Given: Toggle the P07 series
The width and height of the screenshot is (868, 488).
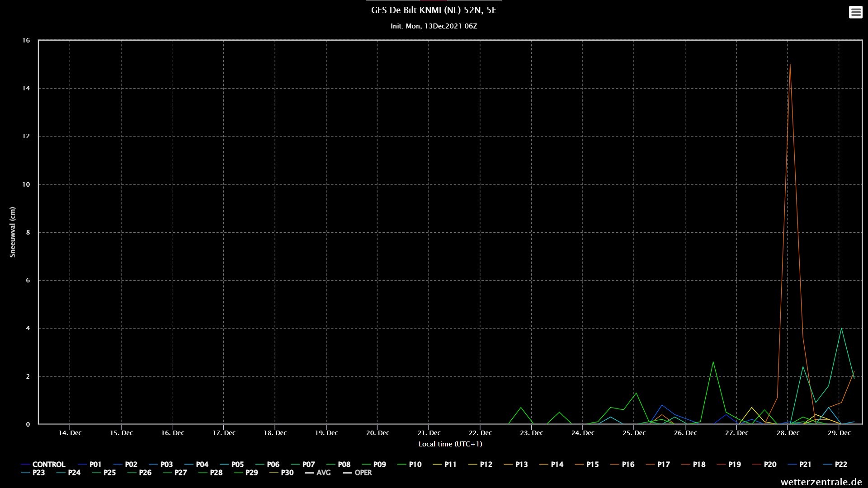Looking at the screenshot, I should click(x=308, y=465).
